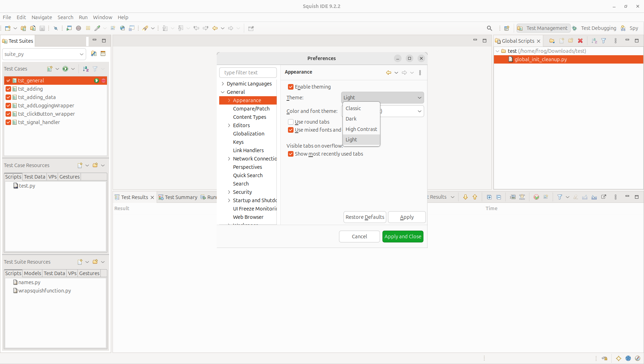Toggle the Enable theming checkbox

[x=291, y=87]
